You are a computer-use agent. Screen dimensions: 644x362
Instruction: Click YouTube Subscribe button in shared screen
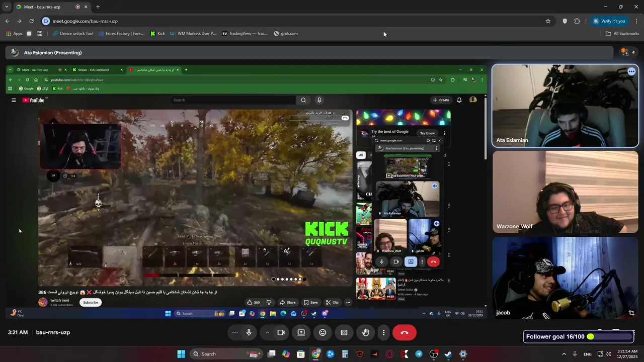[91, 302]
